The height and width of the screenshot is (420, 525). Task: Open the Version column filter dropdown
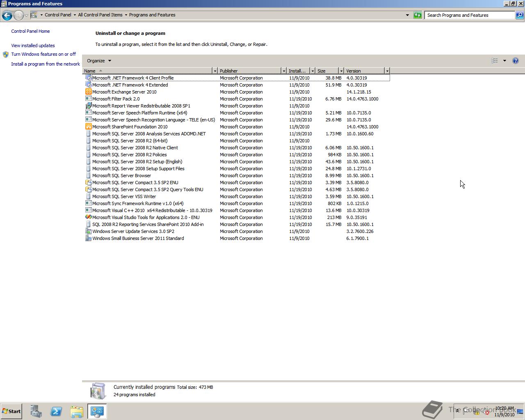pos(387,71)
